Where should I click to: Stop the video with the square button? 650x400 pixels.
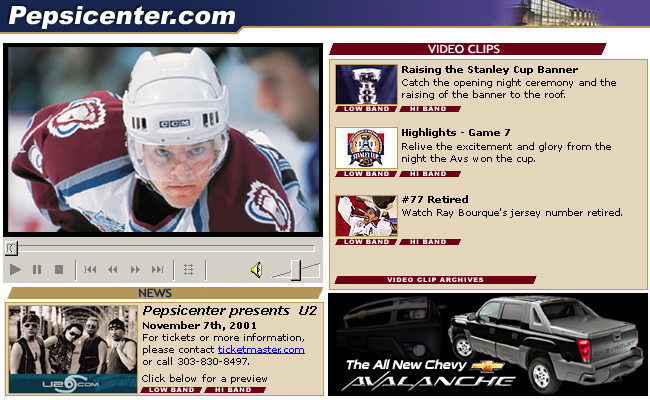pyautogui.click(x=59, y=269)
